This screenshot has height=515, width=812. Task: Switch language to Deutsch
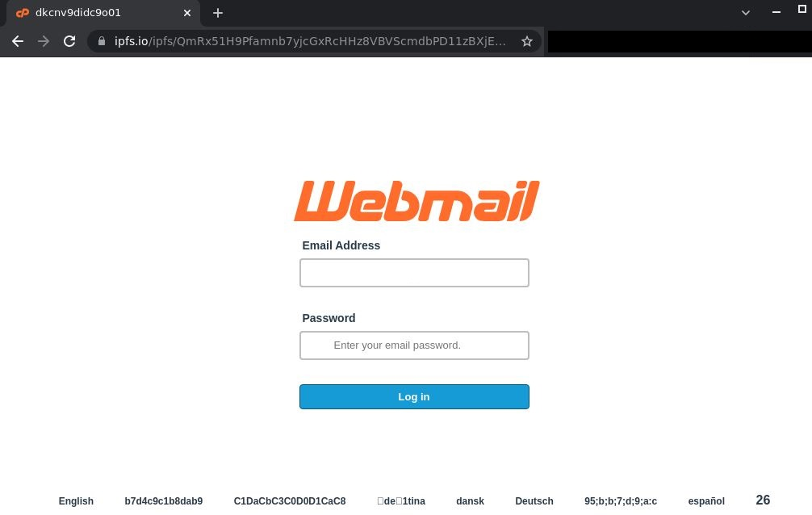tap(534, 501)
